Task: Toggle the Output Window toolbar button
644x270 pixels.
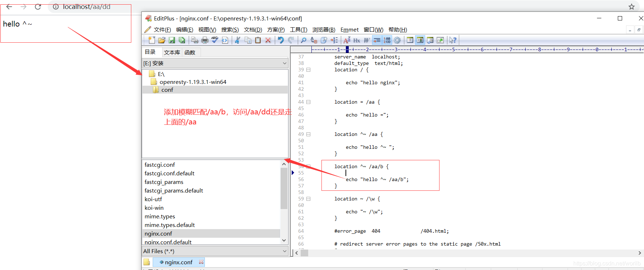Action: (430, 40)
